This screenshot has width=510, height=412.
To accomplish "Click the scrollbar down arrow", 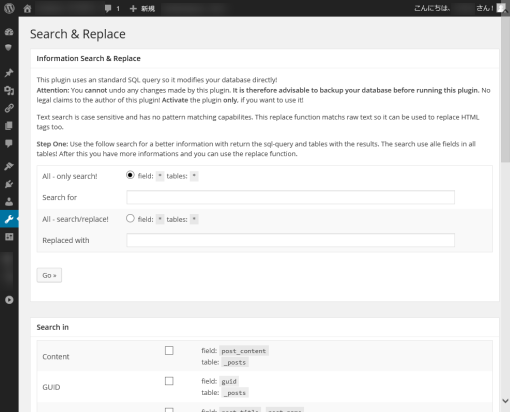I will click(505, 401).
